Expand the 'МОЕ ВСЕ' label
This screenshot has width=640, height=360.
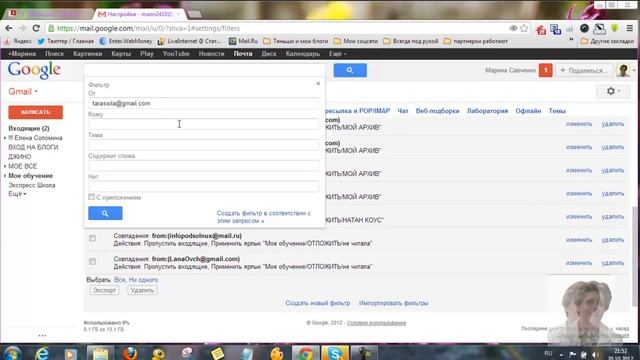[x=5, y=167]
